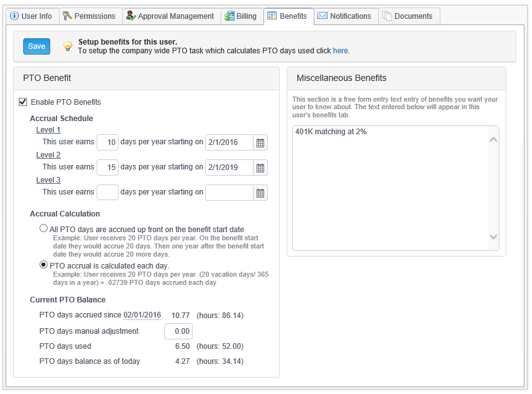Viewport: 532px width, 394px height.
Task: Click the text area scroll down arrow
Action: [493, 237]
